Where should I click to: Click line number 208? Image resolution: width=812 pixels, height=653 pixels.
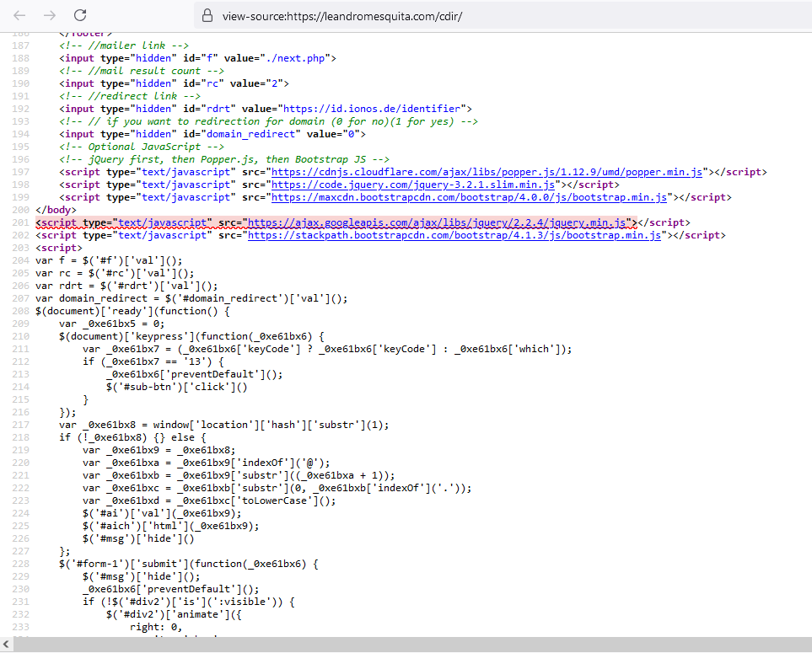(17, 311)
